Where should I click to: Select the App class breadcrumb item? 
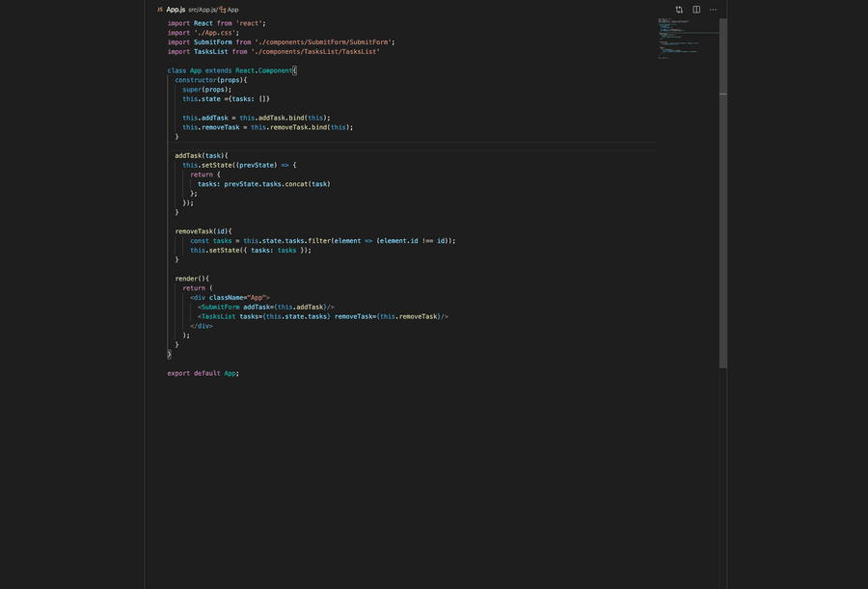[x=233, y=10]
